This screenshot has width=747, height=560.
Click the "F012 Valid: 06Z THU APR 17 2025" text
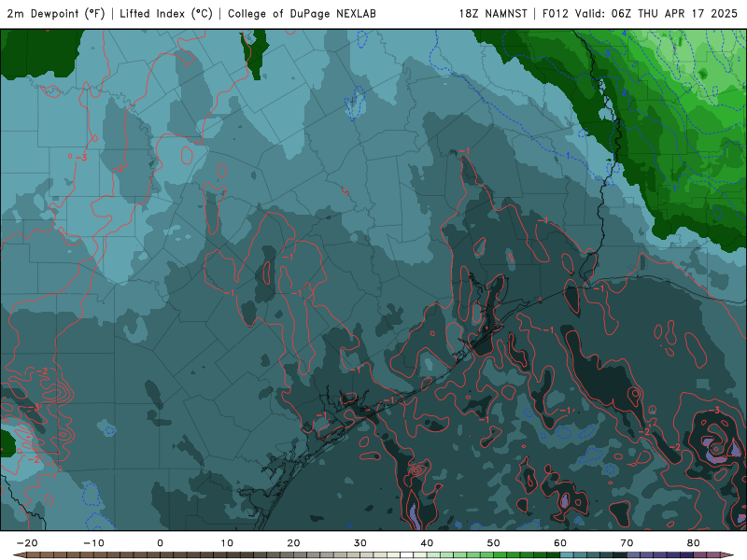(640, 14)
